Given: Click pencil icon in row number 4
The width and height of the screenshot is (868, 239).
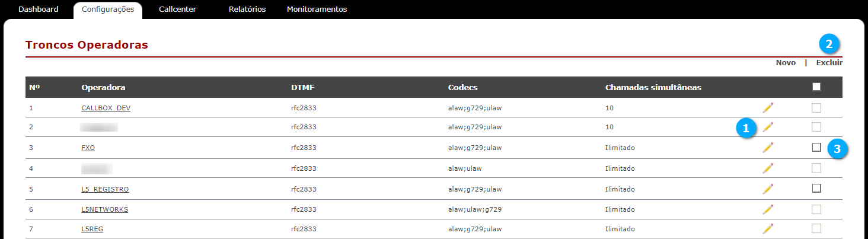Looking at the screenshot, I should pyautogui.click(x=768, y=168).
